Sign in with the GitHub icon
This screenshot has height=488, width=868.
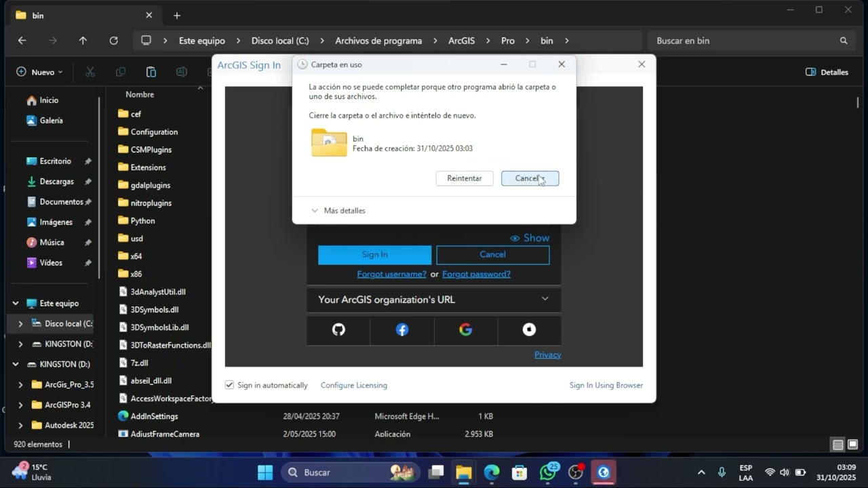(x=338, y=330)
